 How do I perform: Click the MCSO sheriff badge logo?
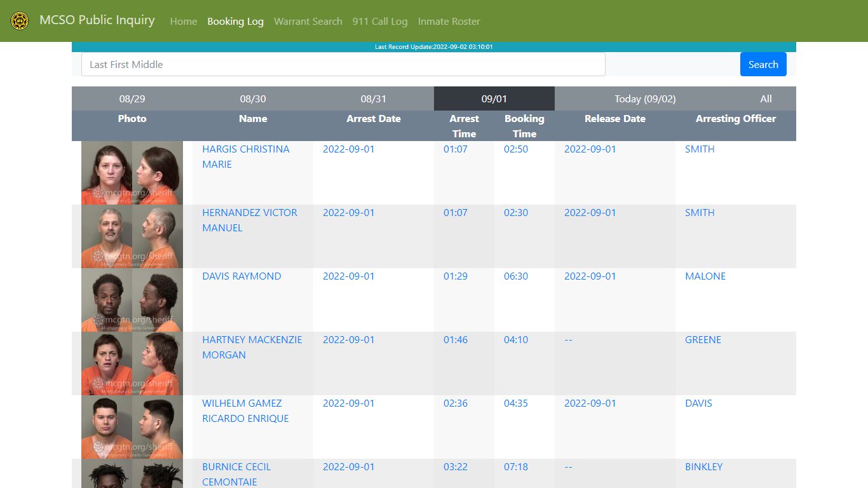coord(20,21)
